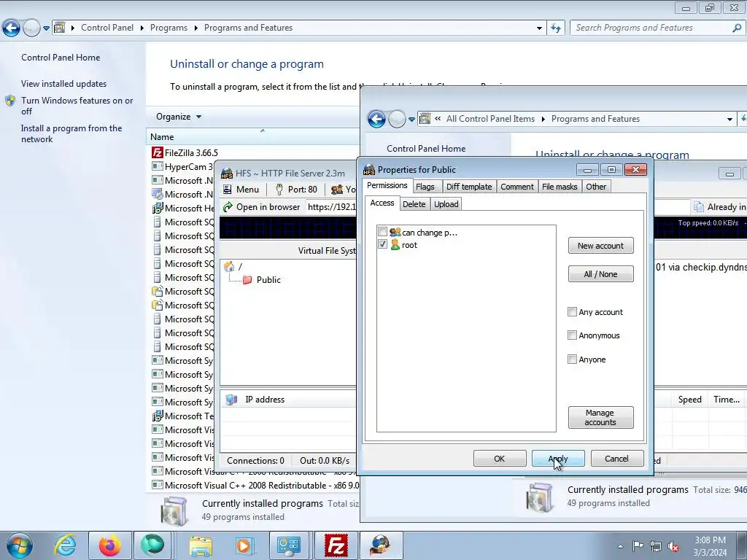The image size is (747, 560).
Task: Select the Public folder in Virtual File System
Action: (x=268, y=280)
